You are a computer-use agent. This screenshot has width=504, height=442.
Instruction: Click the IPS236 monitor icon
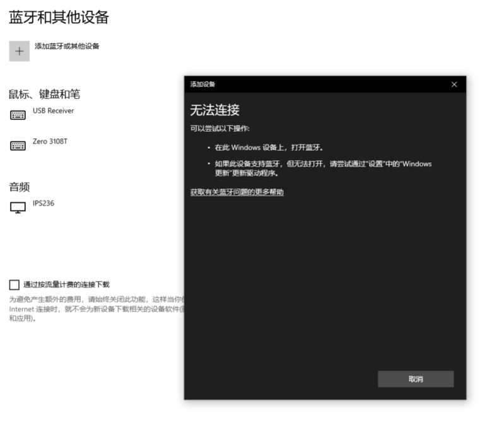click(x=18, y=207)
